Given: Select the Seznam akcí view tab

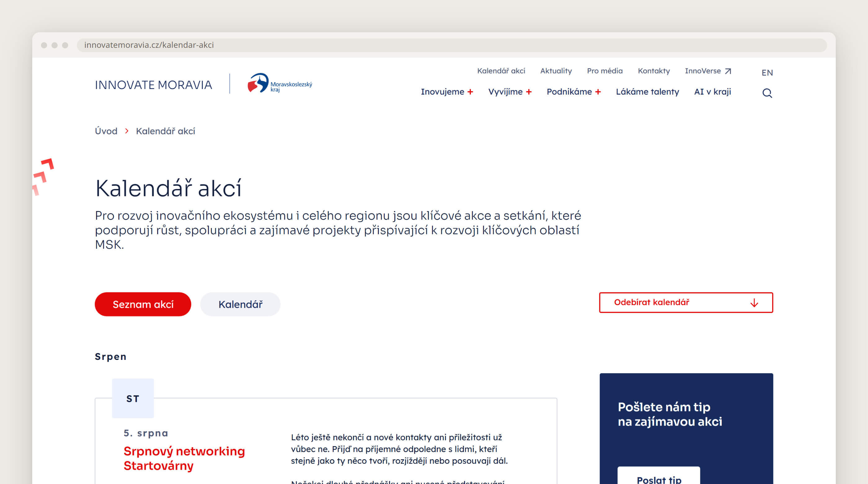Looking at the screenshot, I should tap(143, 304).
